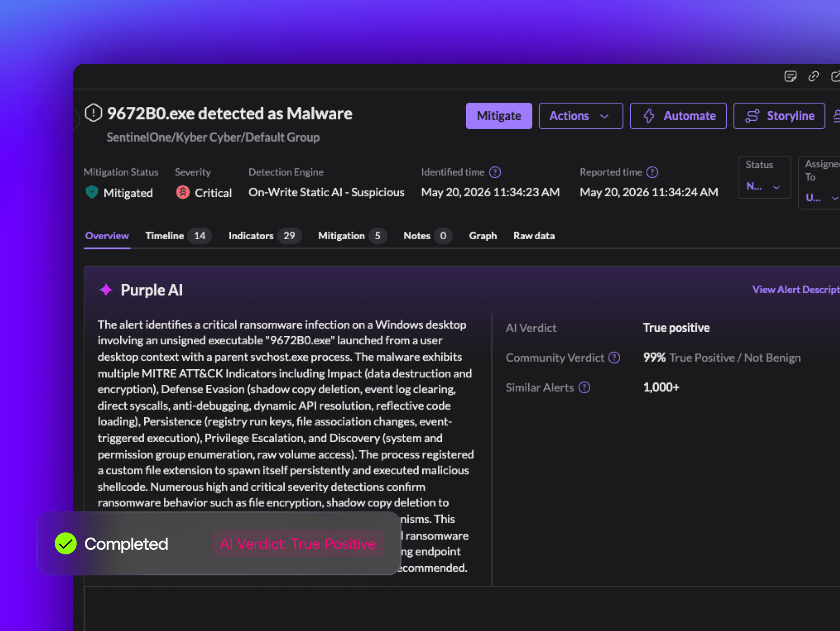Viewport: 840px width, 631px height.
Task: Click the 99% community verdict value
Action: point(654,358)
